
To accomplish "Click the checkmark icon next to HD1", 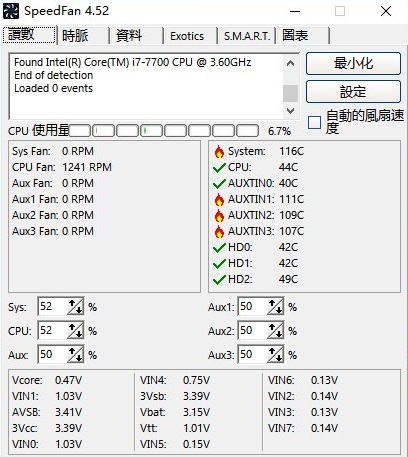I will point(219,263).
